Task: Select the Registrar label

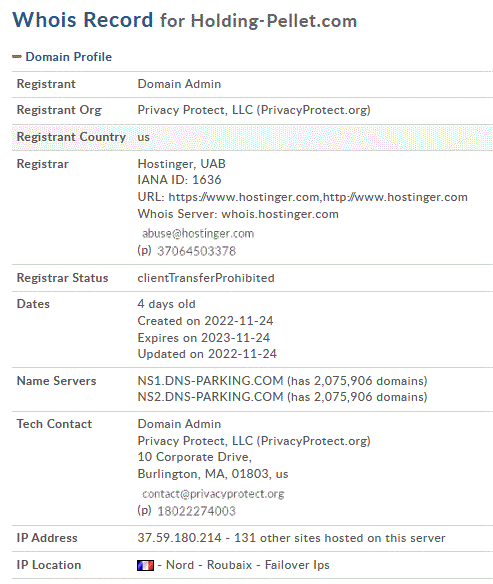Action: pyautogui.click(x=43, y=164)
